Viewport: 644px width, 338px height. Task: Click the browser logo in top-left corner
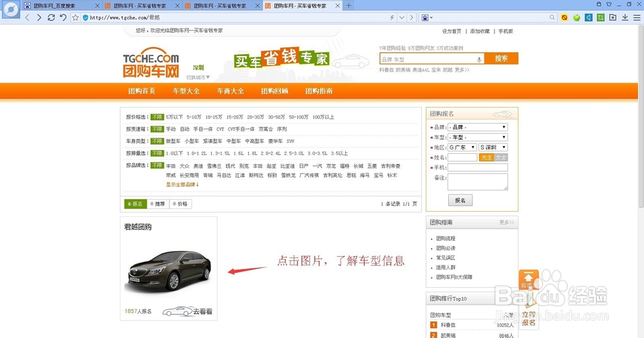point(11,10)
